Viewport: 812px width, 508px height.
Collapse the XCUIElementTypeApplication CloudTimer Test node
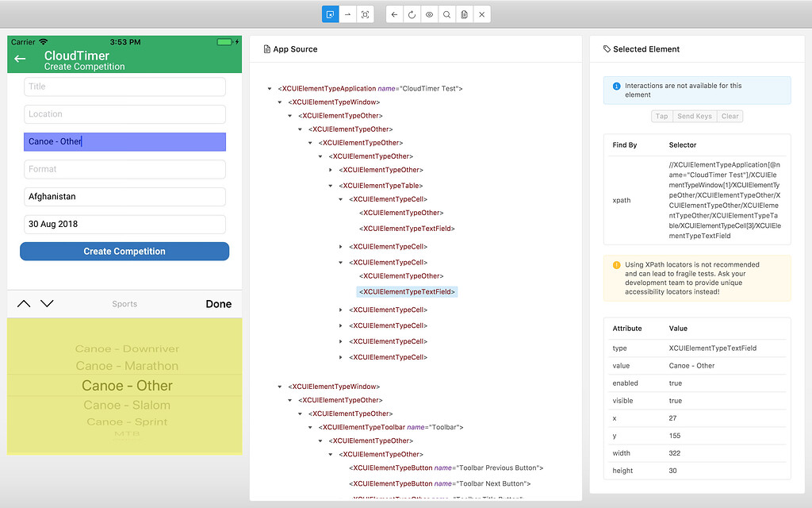270,89
